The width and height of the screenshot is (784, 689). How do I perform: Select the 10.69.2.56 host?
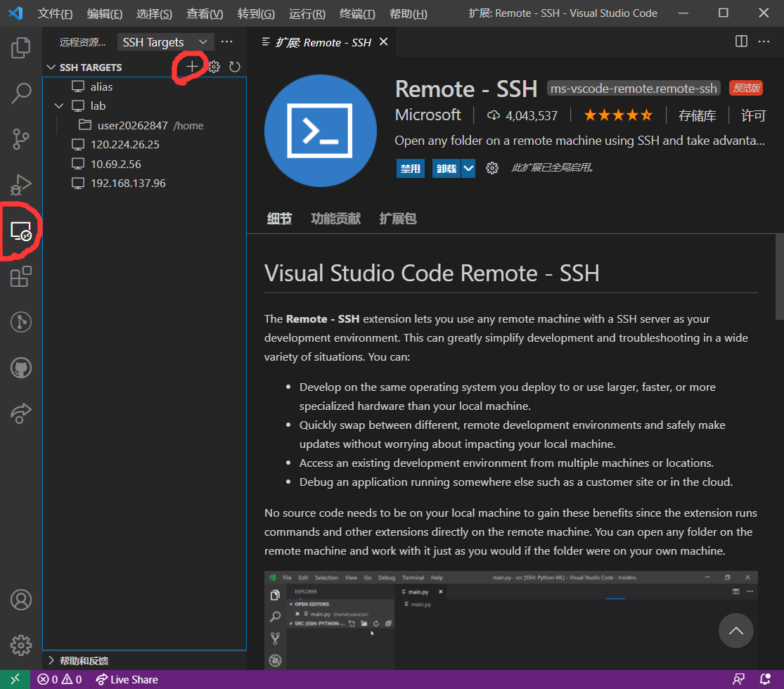coord(145,164)
